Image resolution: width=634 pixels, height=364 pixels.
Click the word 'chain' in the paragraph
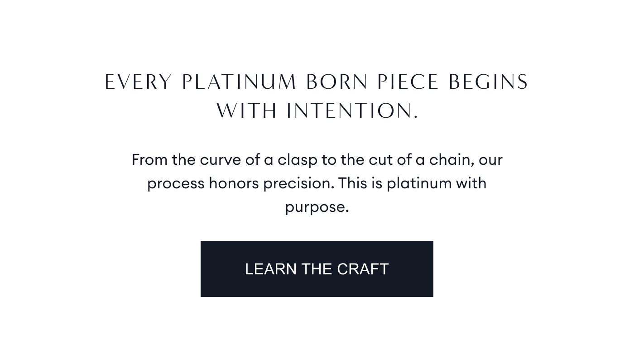(450, 160)
